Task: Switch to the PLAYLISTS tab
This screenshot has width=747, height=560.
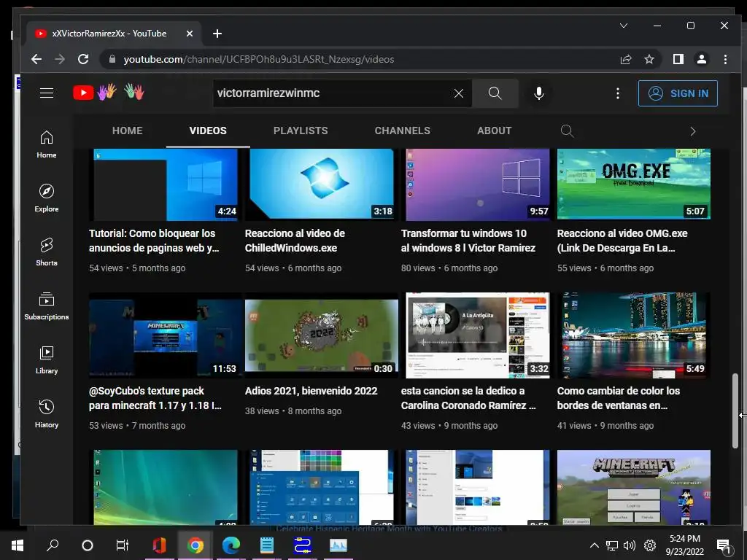Action: pyautogui.click(x=301, y=131)
